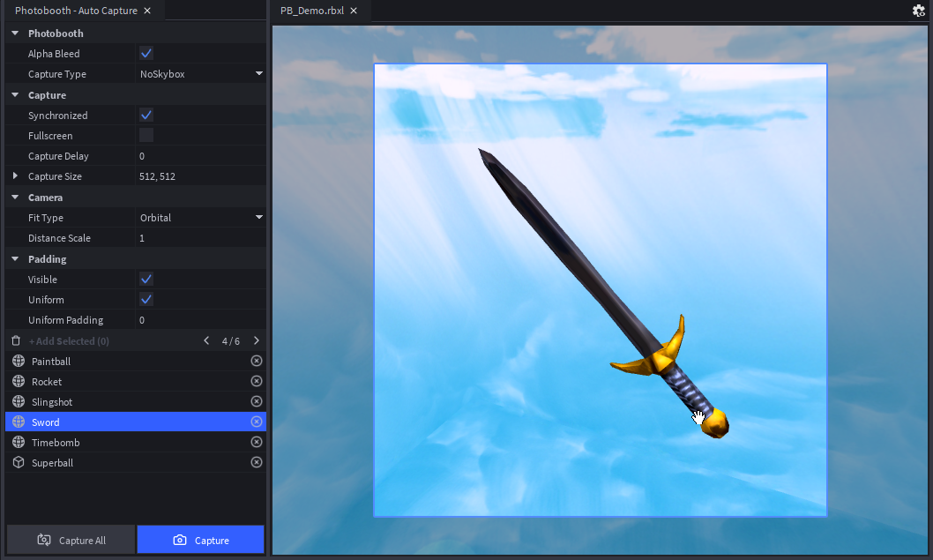Select the Sword list row
Screen dimensions: 933x560
[x=136, y=422]
